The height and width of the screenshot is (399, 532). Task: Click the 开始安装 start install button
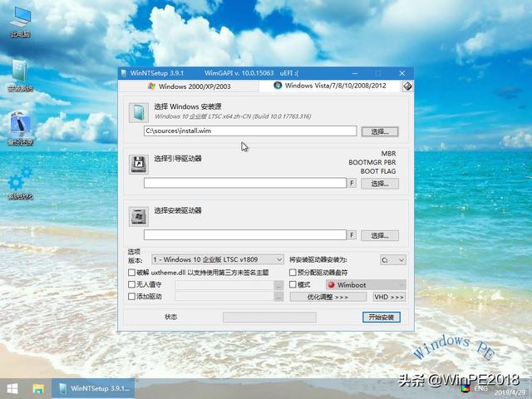[382, 318]
